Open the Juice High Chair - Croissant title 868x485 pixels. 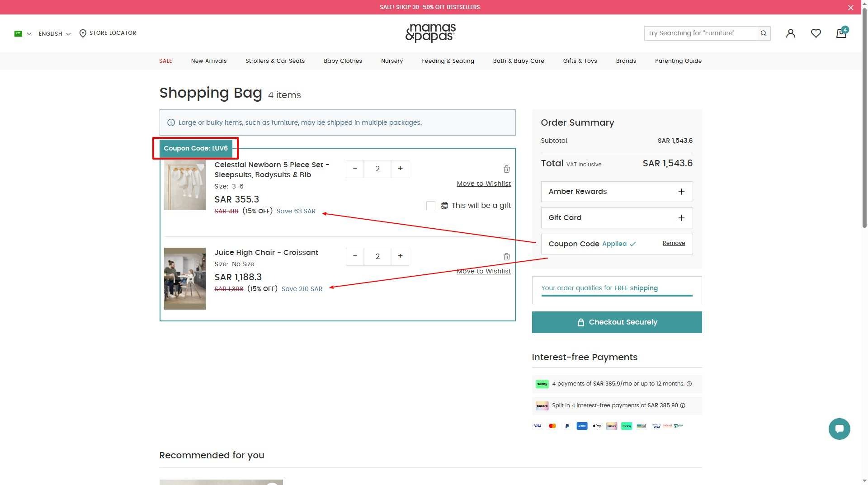(x=266, y=253)
